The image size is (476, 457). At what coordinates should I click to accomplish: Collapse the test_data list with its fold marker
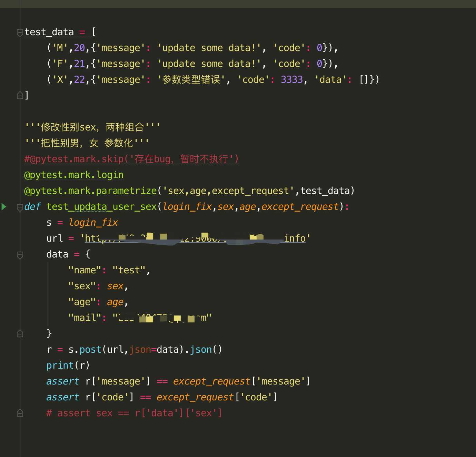click(x=20, y=32)
